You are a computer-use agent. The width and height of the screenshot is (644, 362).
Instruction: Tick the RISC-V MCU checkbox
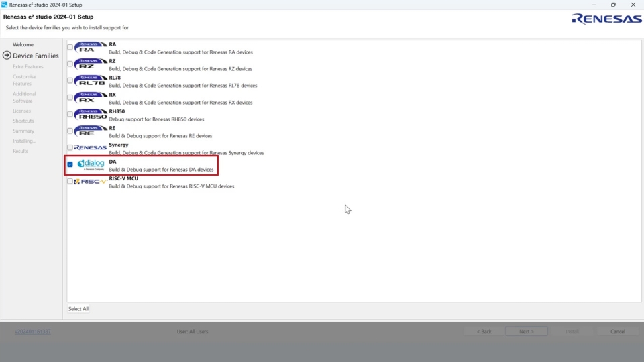70,182
